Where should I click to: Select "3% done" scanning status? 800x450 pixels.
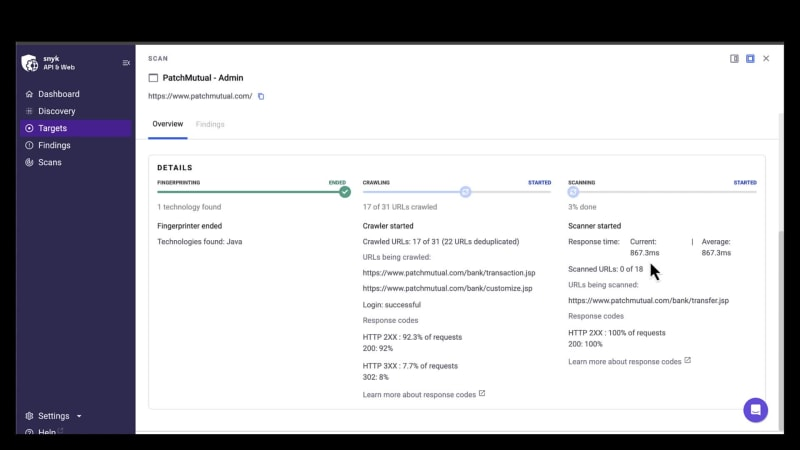[x=582, y=207]
